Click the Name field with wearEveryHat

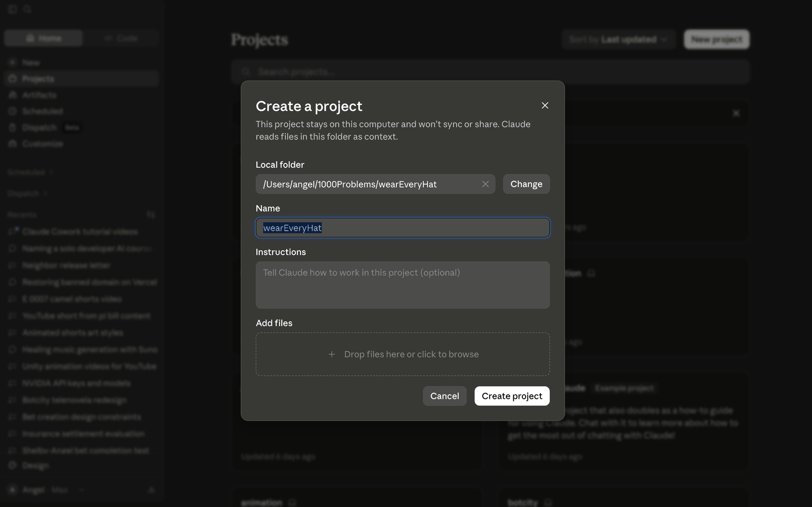pyautogui.click(x=402, y=228)
